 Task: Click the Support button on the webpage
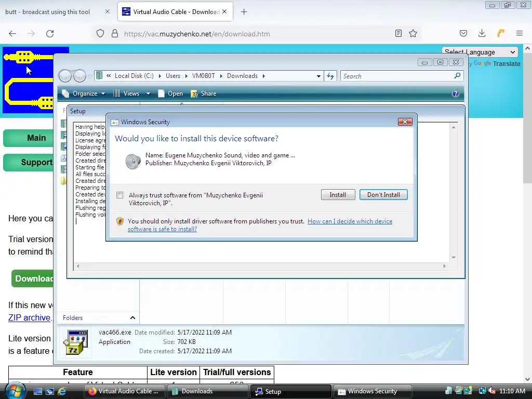click(29, 163)
